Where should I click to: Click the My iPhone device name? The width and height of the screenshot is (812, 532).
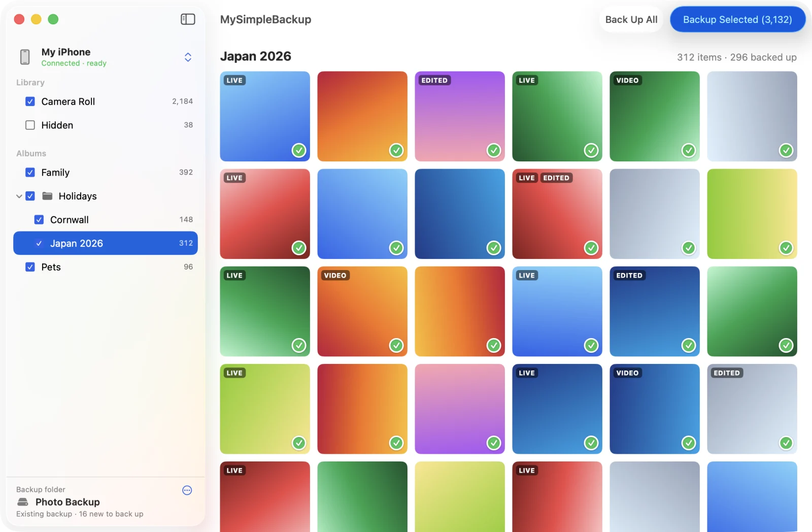tap(66, 52)
